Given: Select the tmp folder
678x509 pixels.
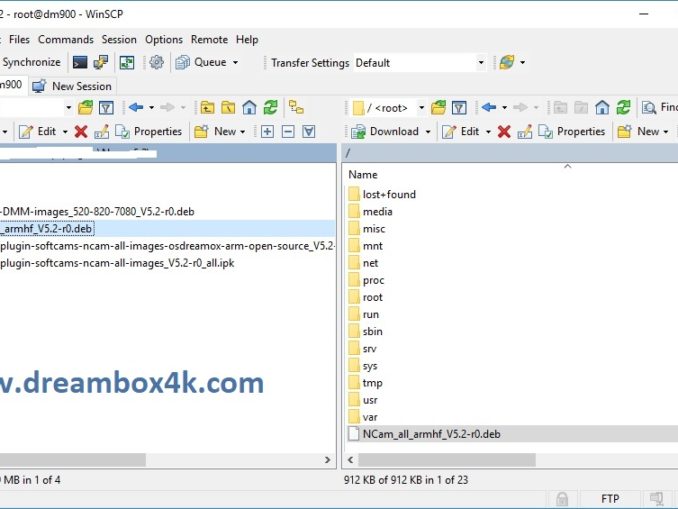Looking at the screenshot, I should coord(366,383).
